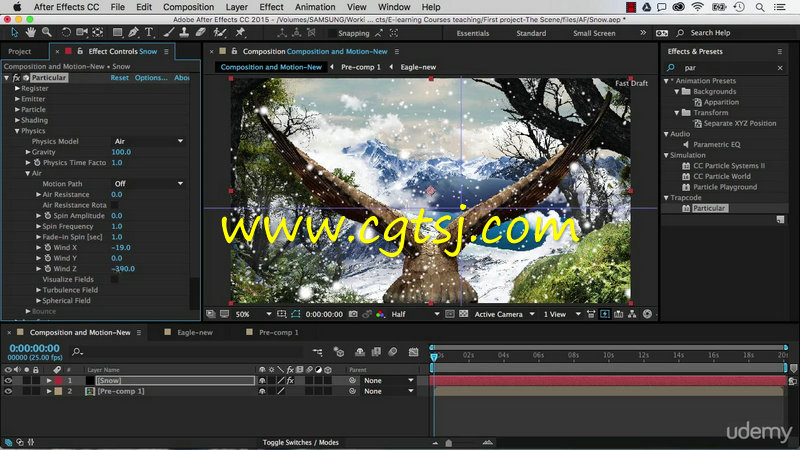
Task: Click the Gravity value 100.0
Action: (x=121, y=152)
